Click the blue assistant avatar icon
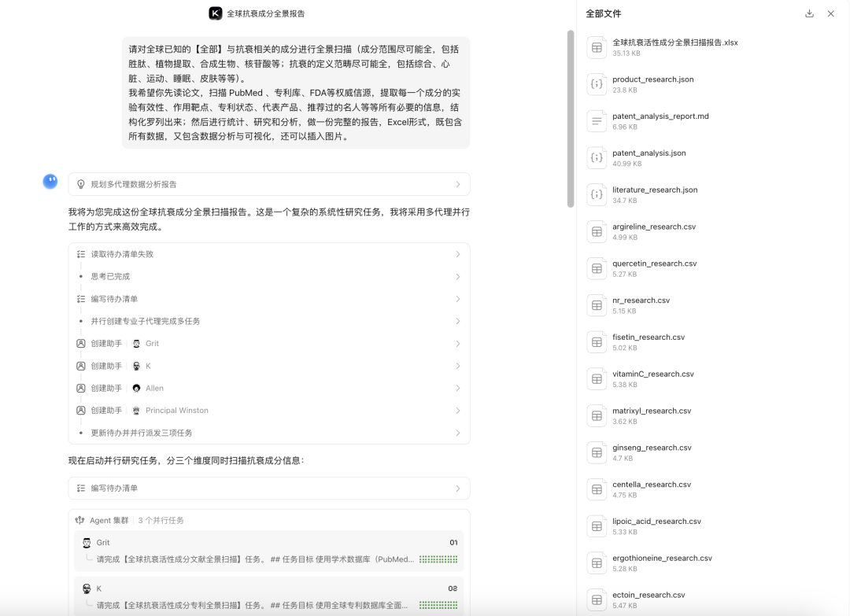Screen dimensions: 850x616 [x=50, y=182]
